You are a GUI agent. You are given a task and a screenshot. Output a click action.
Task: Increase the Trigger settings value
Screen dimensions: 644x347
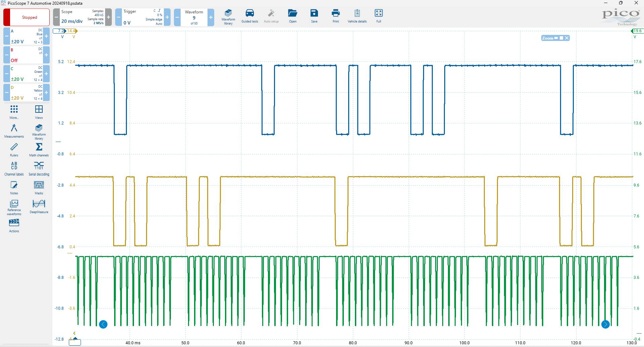167,17
